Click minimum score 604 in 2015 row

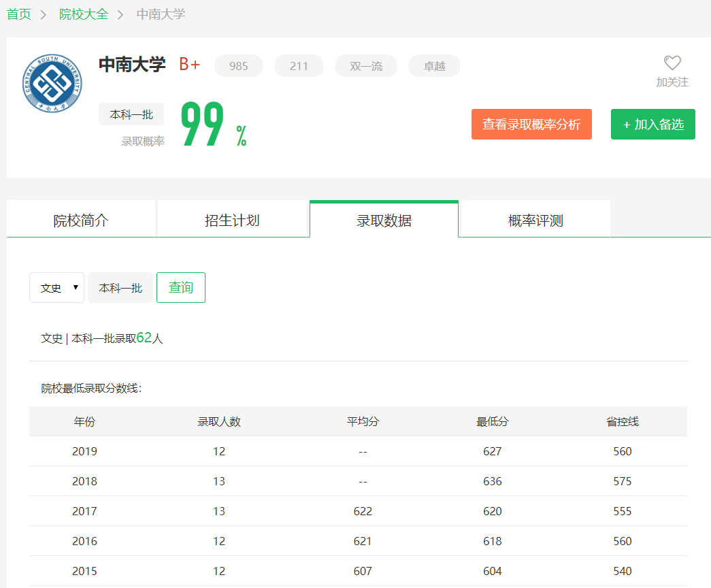[x=493, y=571]
